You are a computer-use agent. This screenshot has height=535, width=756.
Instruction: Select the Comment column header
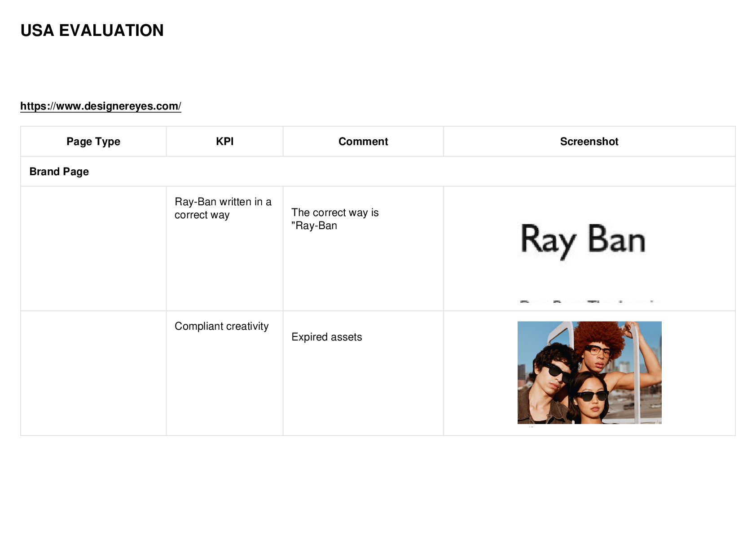(x=363, y=141)
